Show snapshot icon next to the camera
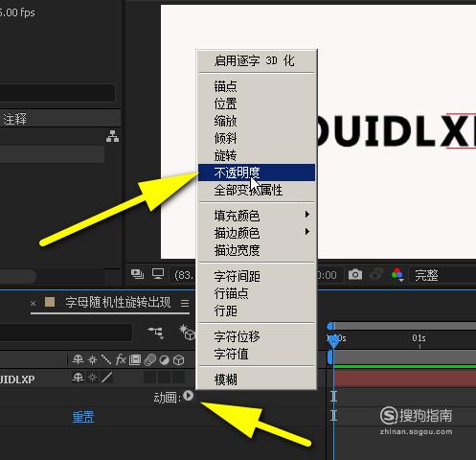Image resolution: width=476 pixels, height=460 pixels. point(376,274)
